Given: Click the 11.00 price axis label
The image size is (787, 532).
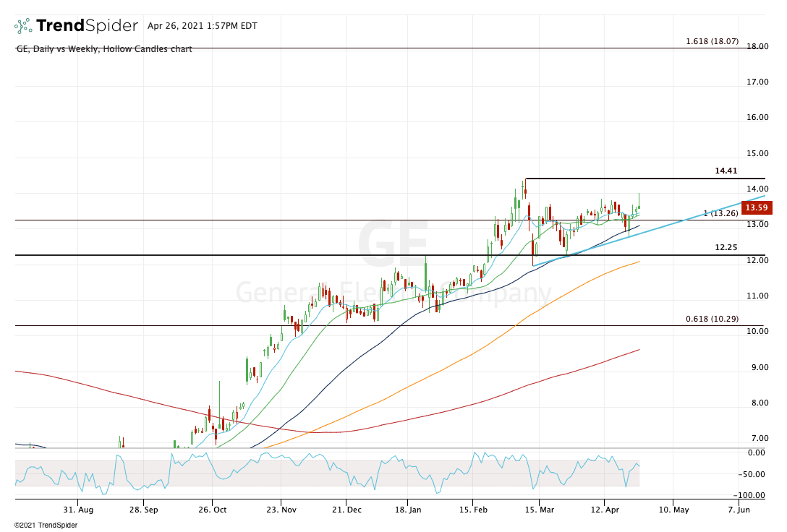Looking at the screenshot, I should tap(757, 296).
